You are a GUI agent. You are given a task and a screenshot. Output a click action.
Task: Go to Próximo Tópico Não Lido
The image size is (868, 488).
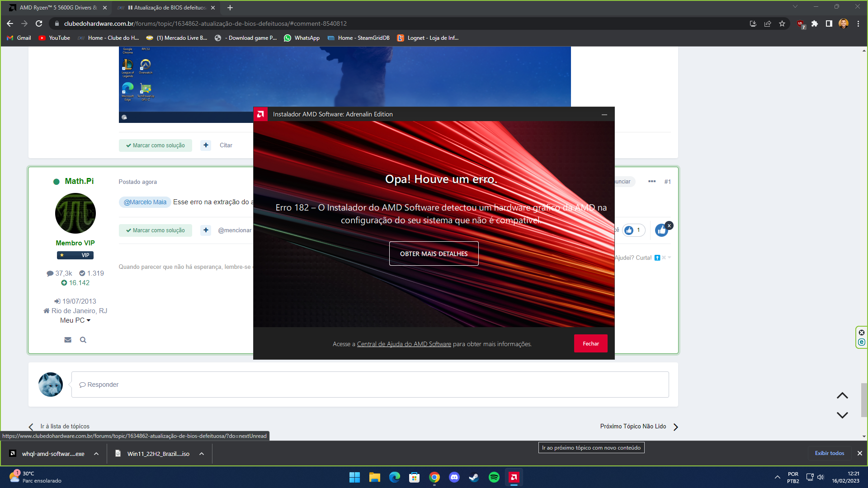coord(639,427)
